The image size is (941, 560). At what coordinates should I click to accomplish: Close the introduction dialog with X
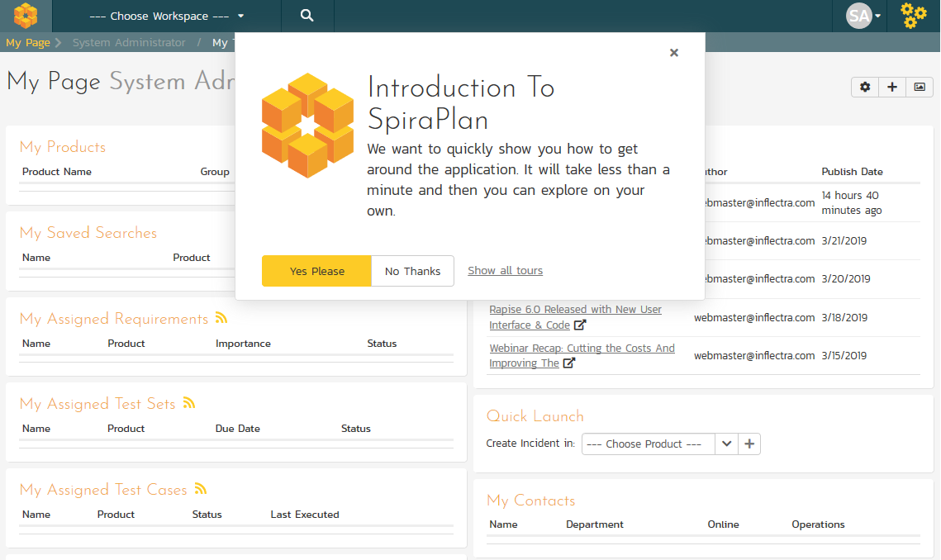(x=674, y=53)
